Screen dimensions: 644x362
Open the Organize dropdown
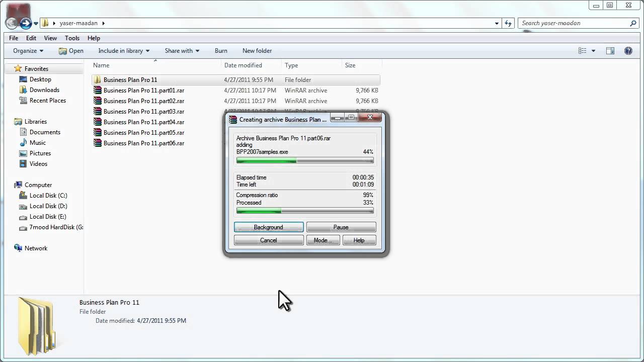click(28, 51)
